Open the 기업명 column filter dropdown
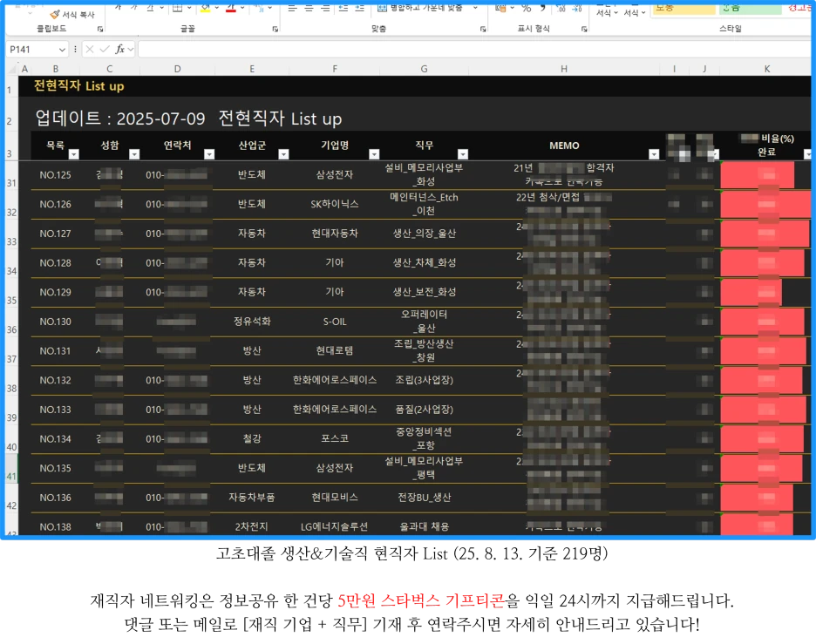 [x=374, y=154]
